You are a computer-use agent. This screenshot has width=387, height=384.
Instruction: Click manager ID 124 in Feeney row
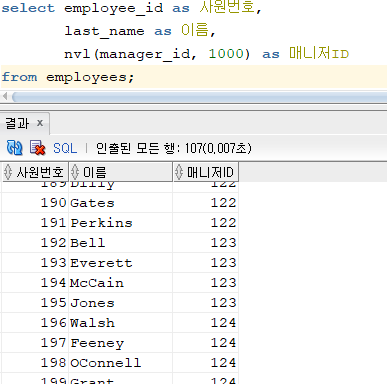[x=206, y=343]
